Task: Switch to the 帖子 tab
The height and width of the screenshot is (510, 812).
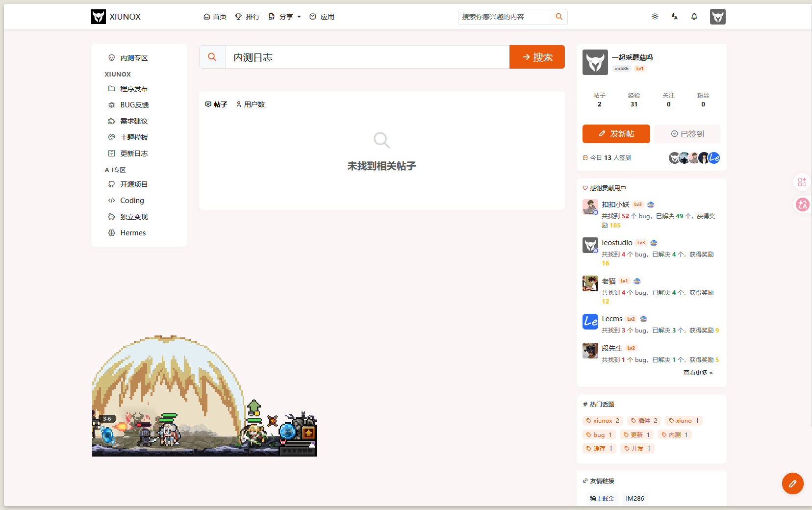Action: [216, 104]
